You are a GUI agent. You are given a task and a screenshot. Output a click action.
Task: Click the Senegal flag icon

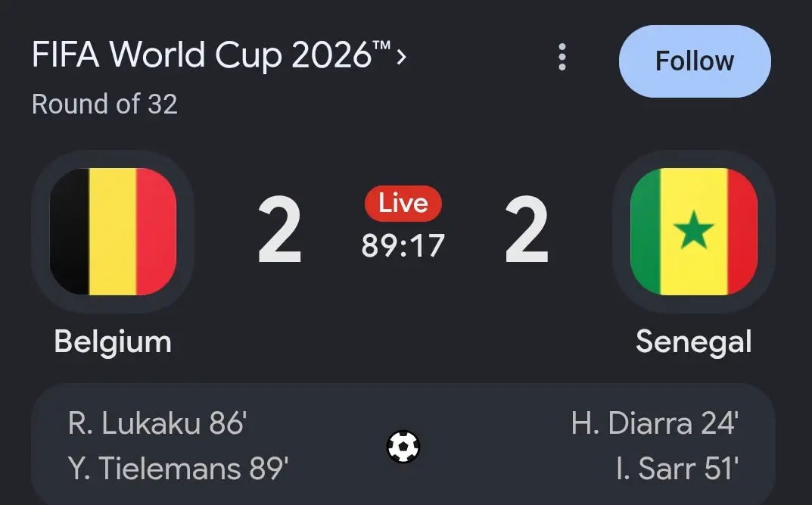coord(693,232)
